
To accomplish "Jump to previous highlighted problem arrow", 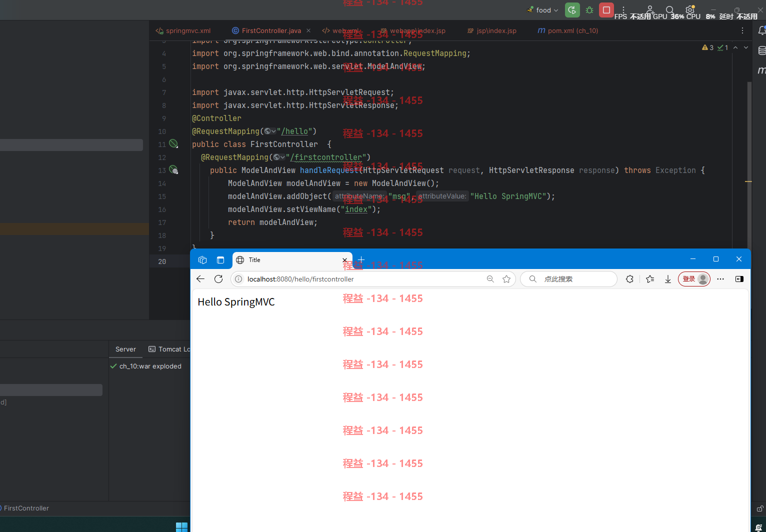I will pos(735,47).
